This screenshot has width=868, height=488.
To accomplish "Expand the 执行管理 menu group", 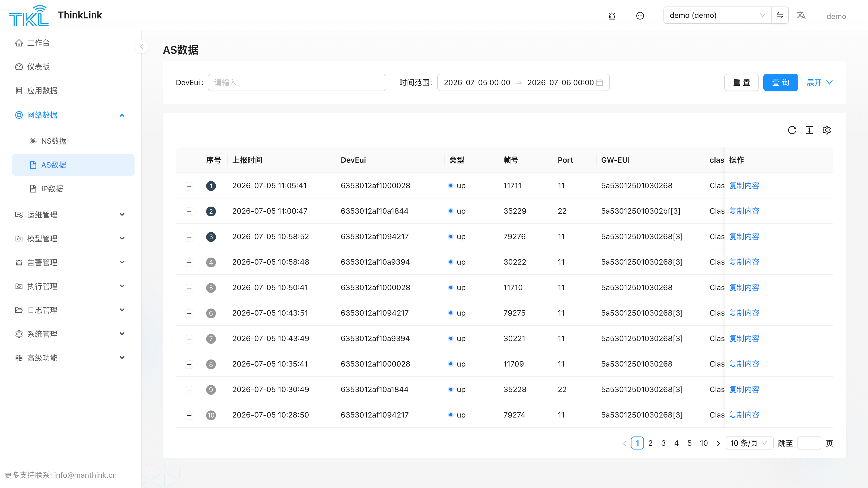I will [122, 286].
